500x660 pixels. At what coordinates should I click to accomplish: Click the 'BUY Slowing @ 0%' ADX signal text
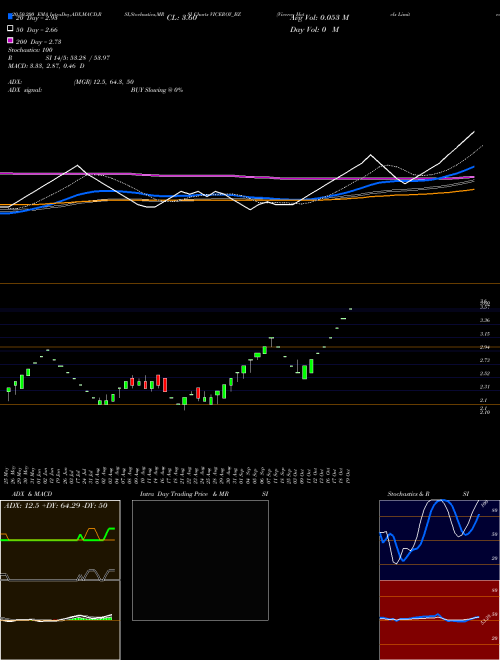coord(157,90)
